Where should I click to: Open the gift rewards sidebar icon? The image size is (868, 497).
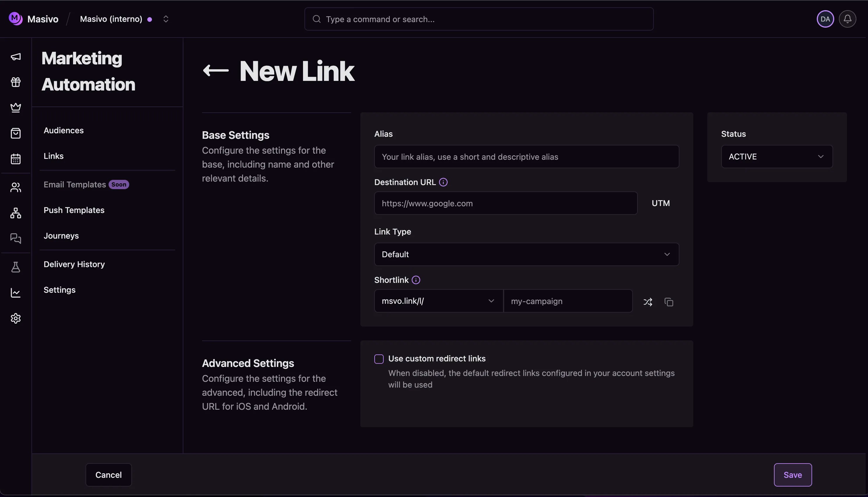pos(16,82)
